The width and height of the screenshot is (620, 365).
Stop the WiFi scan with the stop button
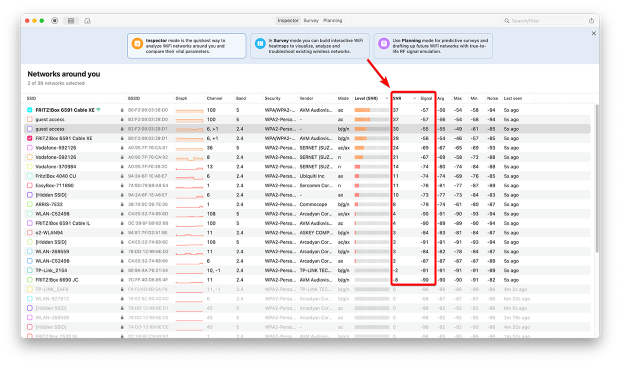click(55, 21)
